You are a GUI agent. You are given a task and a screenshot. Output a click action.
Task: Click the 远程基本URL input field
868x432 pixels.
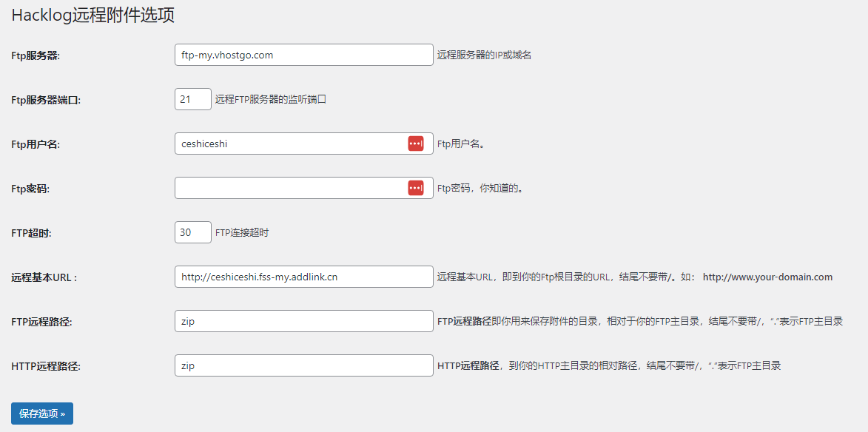pos(303,277)
